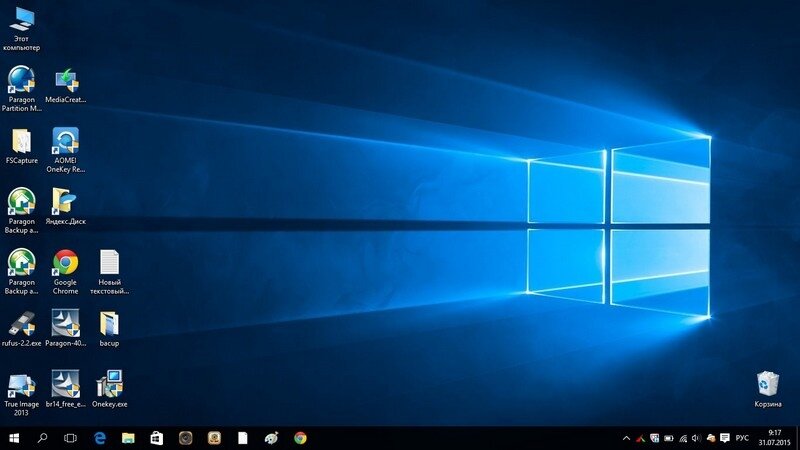Expand hidden system tray icons chevron
The image size is (800, 450).
[627, 438]
